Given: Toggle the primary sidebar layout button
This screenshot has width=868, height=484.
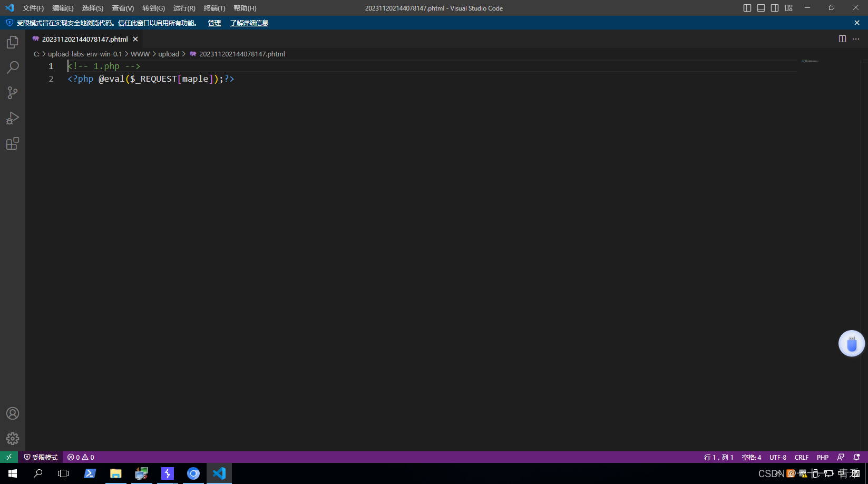Looking at the screenshot, I should pos(747,8).
